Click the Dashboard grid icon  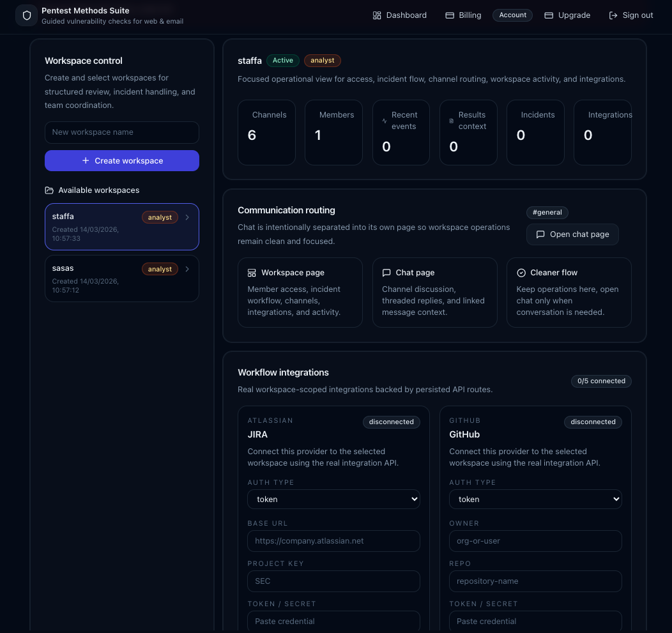click(x=377, y=15)
